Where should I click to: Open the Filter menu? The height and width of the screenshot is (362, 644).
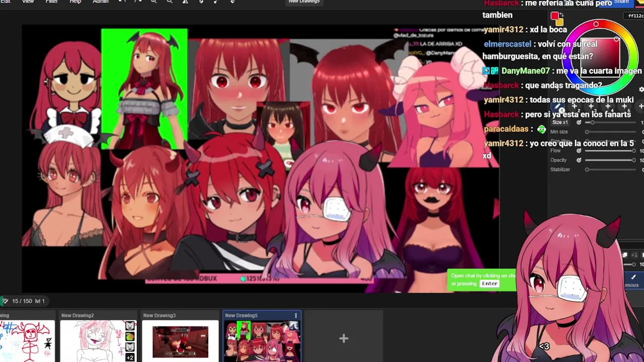52,2
